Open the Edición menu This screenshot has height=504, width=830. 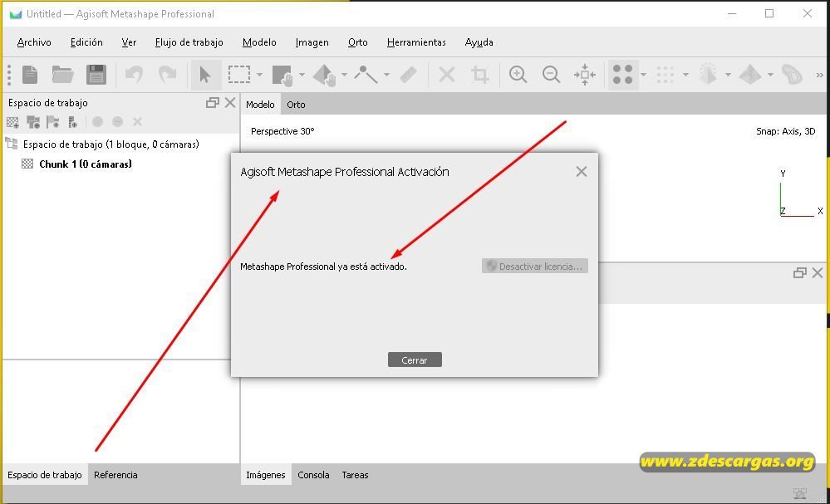click(86, 42)
